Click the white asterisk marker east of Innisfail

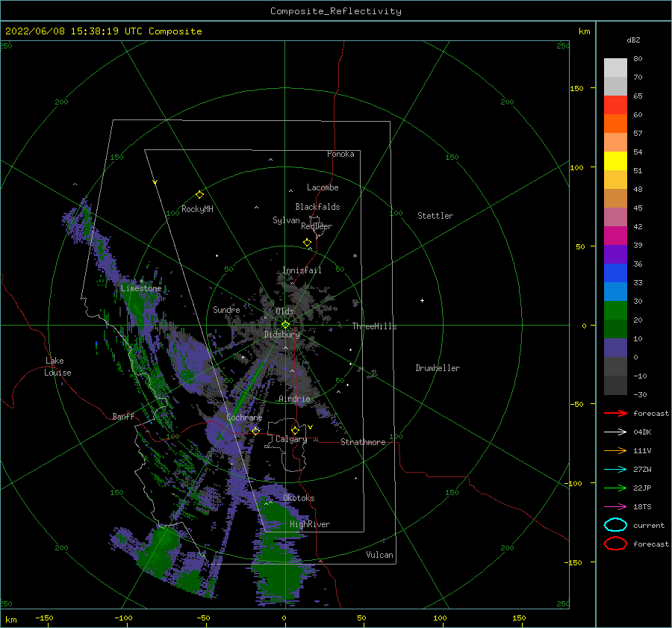point(355,256)
